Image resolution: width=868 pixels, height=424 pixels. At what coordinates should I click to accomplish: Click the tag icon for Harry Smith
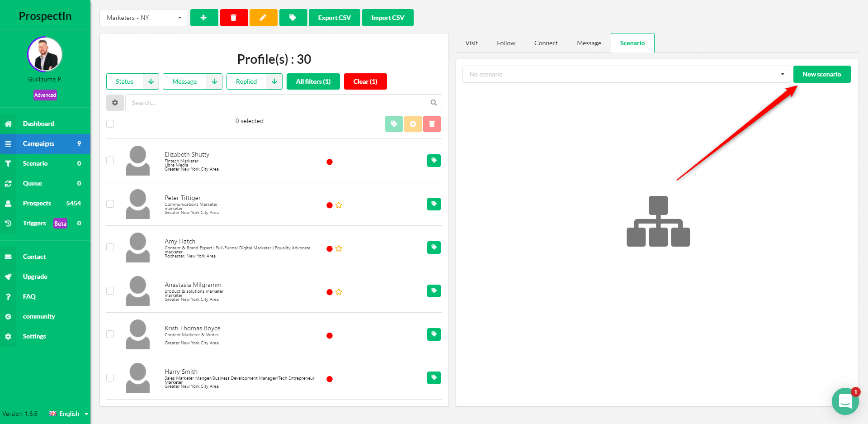coord(434,378)
